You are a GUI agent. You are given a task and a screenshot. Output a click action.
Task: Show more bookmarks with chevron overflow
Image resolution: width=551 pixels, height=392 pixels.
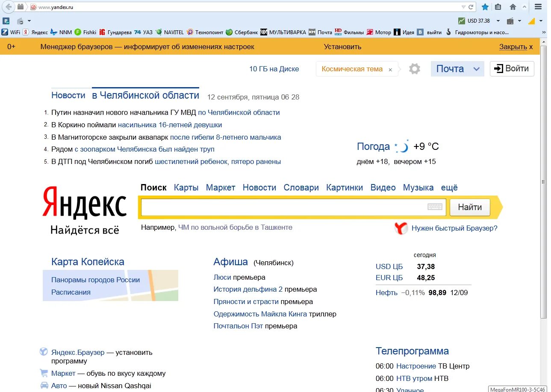[544, 32]
